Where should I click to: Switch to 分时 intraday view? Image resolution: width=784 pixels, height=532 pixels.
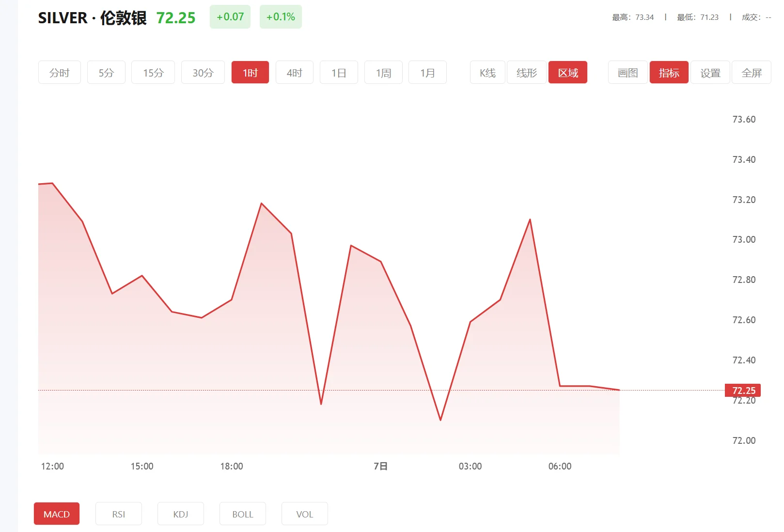pos(59,72)
